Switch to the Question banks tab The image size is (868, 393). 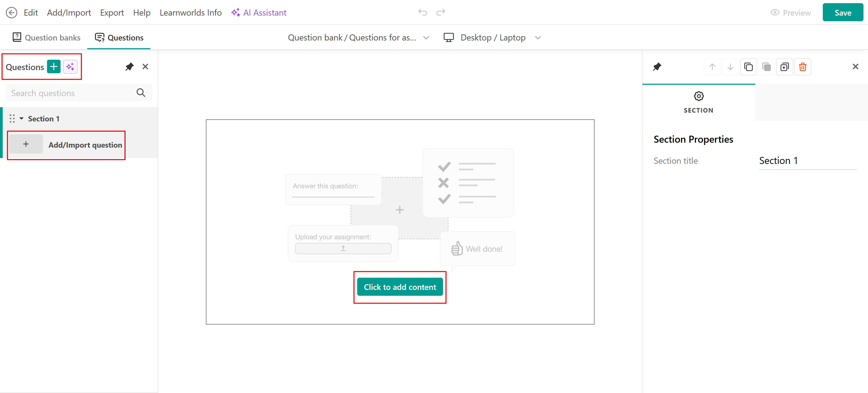47,38
